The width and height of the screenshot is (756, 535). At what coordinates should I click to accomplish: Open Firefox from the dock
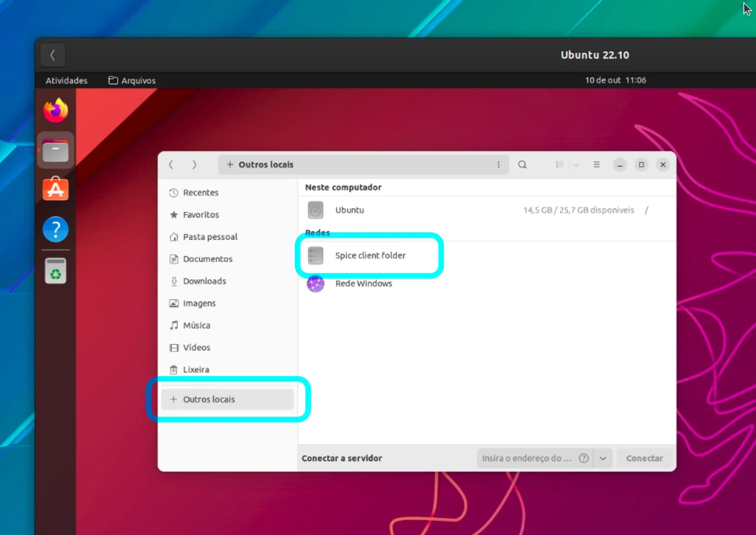(56, 110)
